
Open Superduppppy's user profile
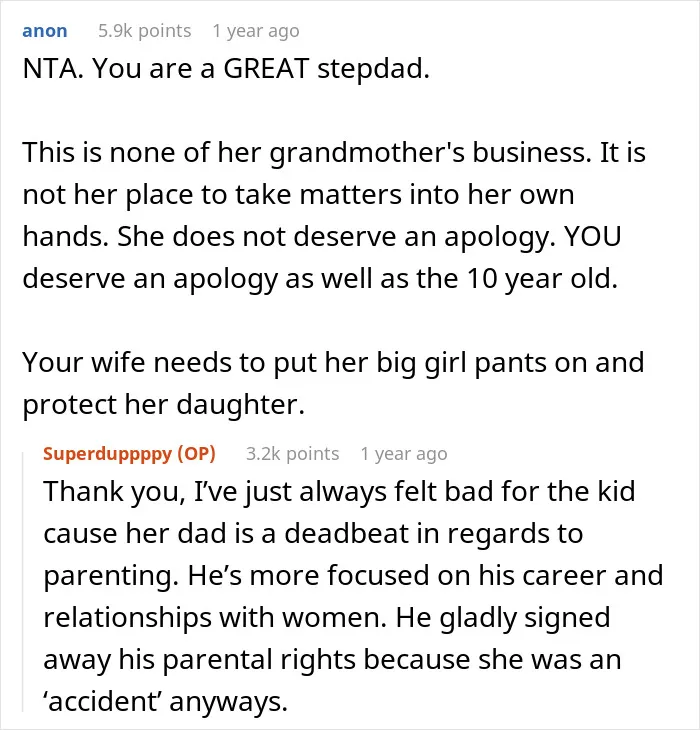click(x=108, y=453)
